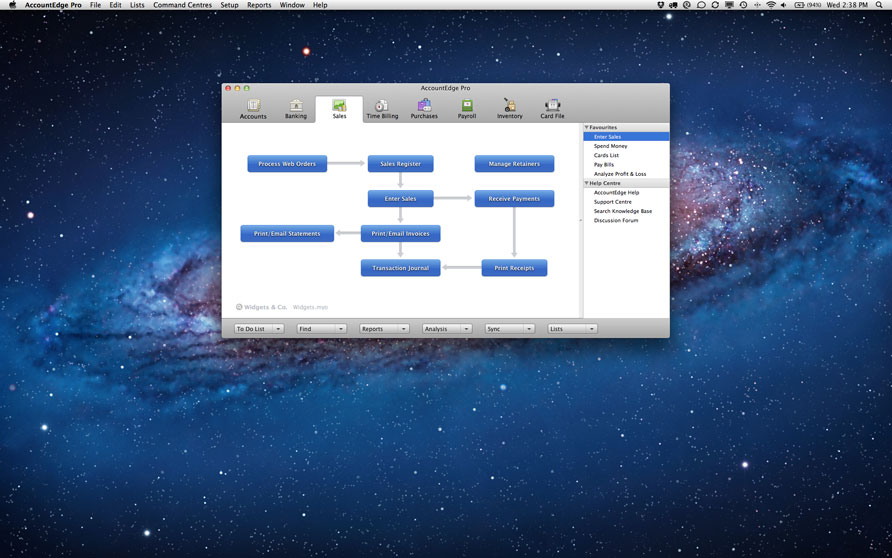Click the Manage Retainers button
The height and width of the screenshot is (558, 892).
[514, 164]
